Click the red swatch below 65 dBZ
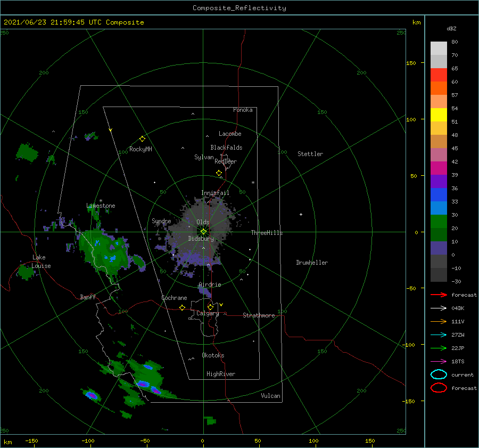The width and height of the screenshot is (479, 448). (x=439, y=75)
